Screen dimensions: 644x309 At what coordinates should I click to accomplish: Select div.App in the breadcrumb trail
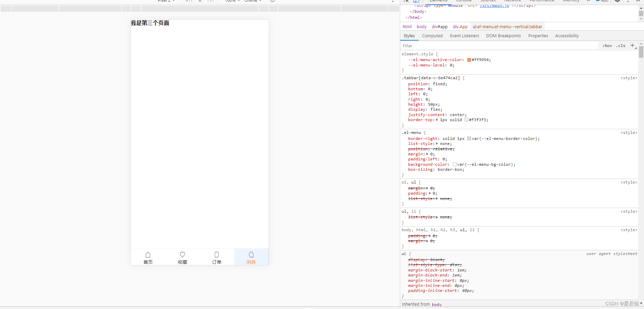(x=460, y=27)
